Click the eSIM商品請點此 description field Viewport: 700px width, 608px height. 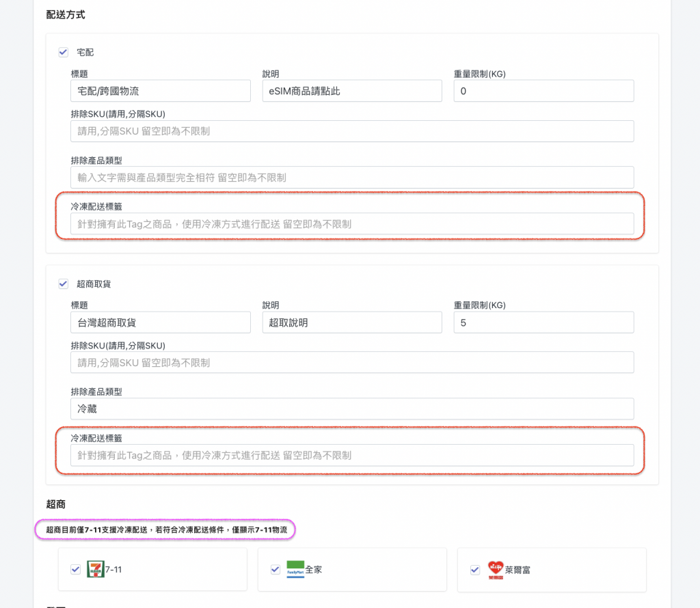352,91
